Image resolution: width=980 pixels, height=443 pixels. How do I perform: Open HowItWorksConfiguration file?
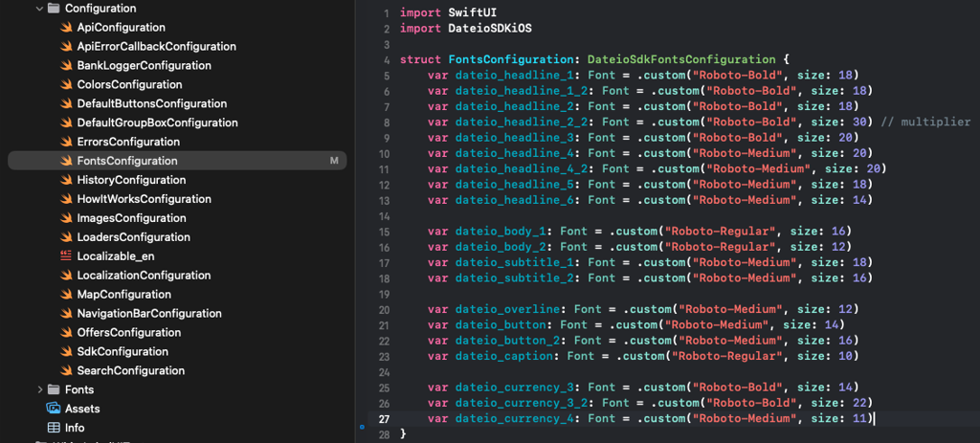(144, 199)
